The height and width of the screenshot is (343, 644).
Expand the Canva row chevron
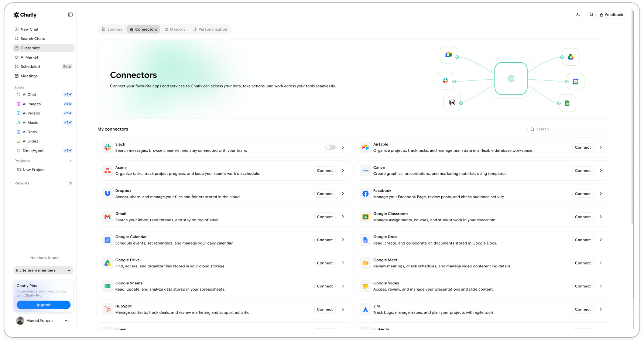point(601,170)
